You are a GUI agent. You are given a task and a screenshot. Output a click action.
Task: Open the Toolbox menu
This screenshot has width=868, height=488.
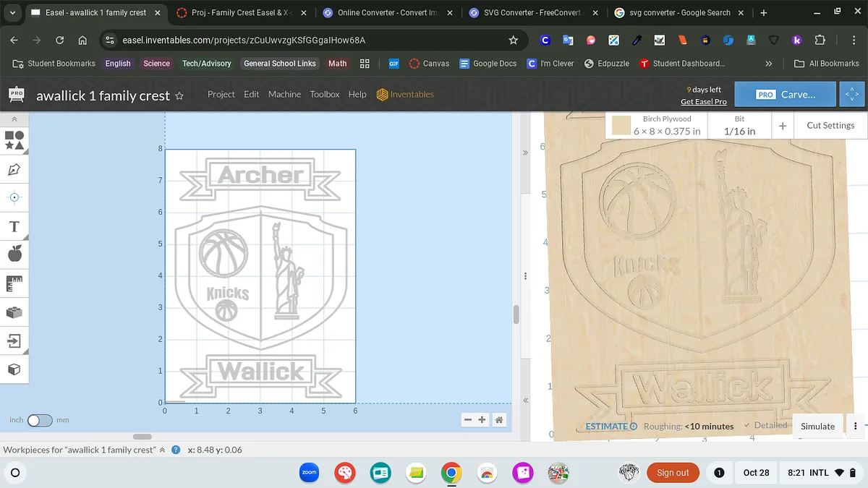click(x=325, y=94)
